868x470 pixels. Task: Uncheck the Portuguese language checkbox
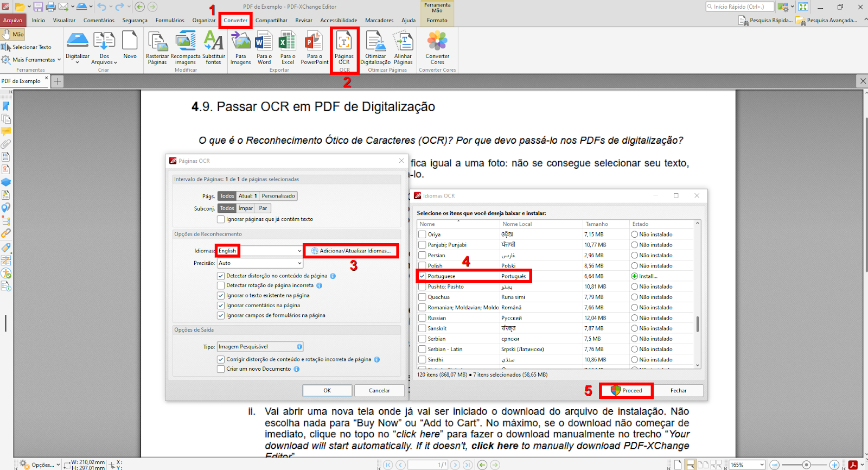coord(422,276)
